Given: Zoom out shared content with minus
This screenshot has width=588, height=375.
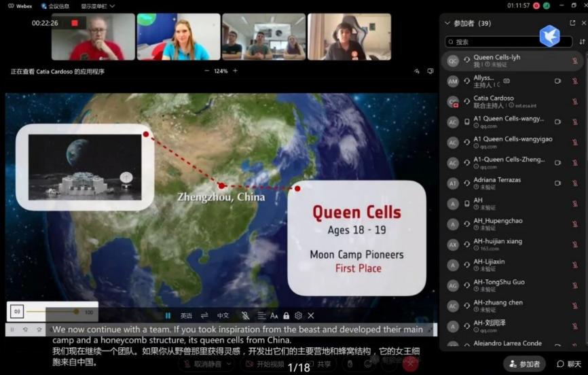Looking at the screenshot, I should coord(206,71).
